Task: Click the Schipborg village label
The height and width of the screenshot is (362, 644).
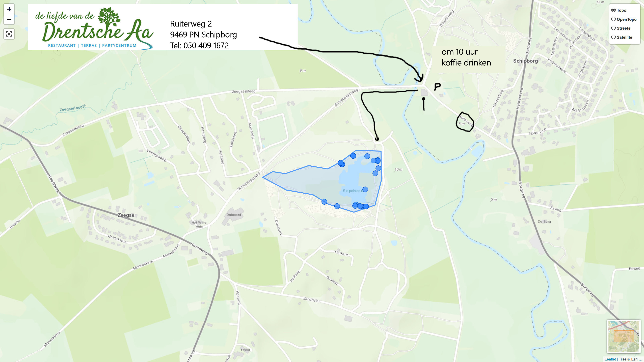Action: click(x=525, y=61)
